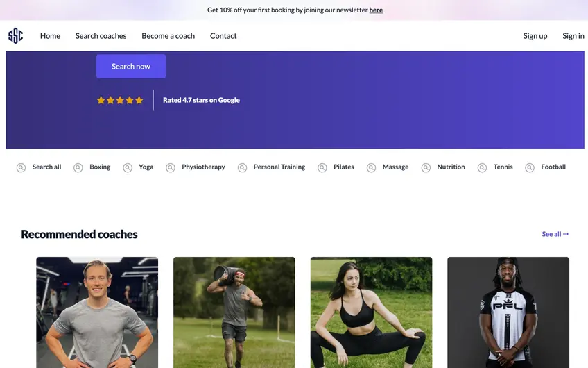Click the Search now button

pos(131,66)
